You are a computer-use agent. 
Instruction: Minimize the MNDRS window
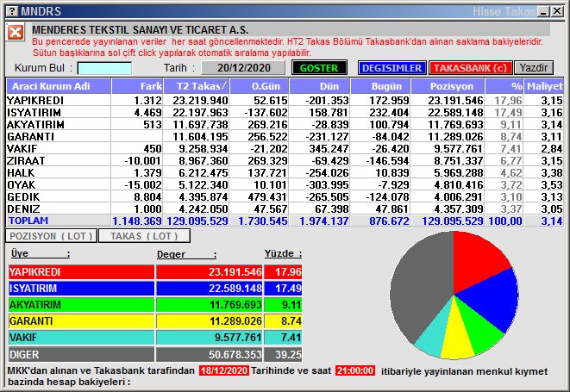(544, 11)
